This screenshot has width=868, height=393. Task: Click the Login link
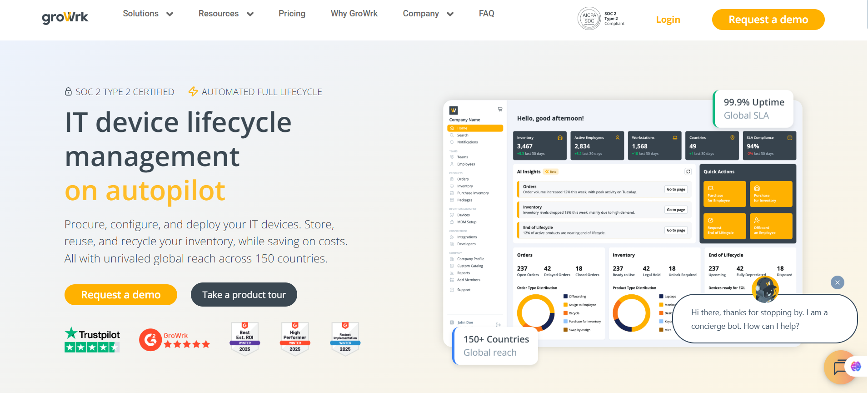tap(668, 20)
